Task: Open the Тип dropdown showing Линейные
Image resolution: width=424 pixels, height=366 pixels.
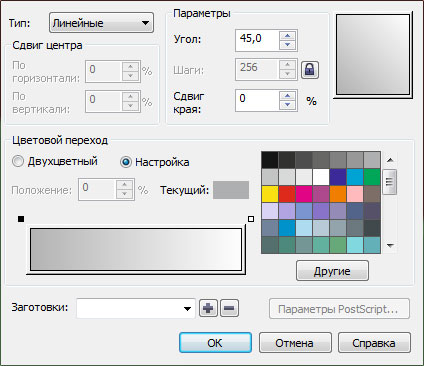Action: tap(101, 23)
